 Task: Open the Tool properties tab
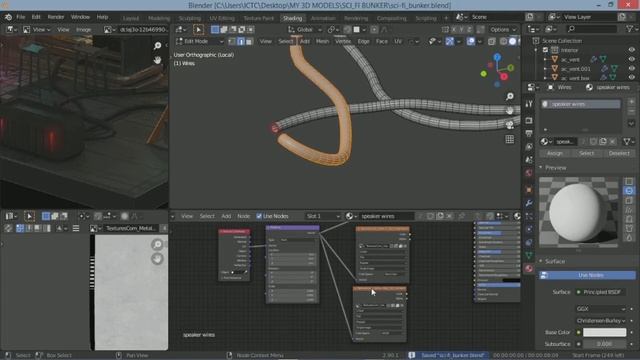529,104
